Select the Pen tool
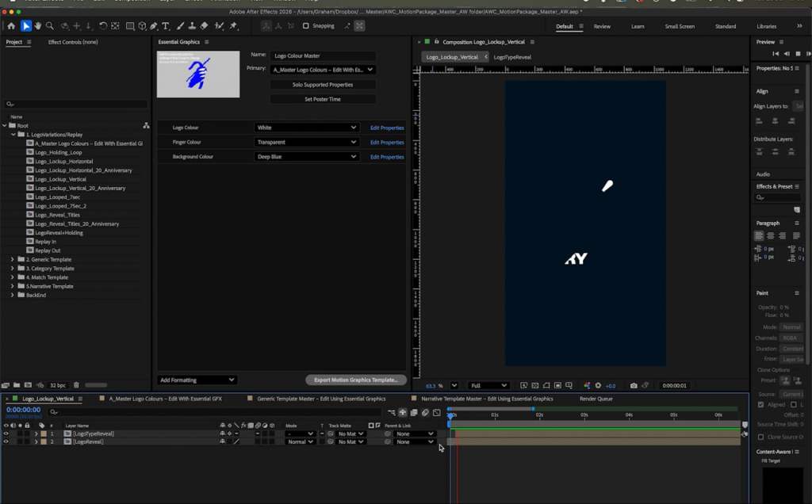812x504 pixels. [154, 26]
